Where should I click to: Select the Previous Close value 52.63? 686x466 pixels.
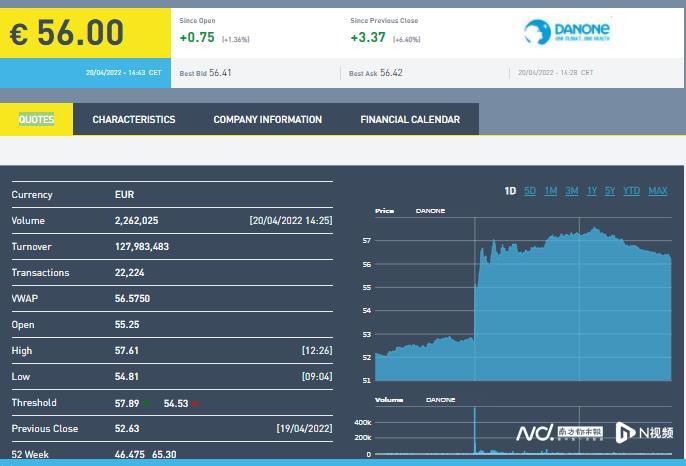[x=127, y=428]
